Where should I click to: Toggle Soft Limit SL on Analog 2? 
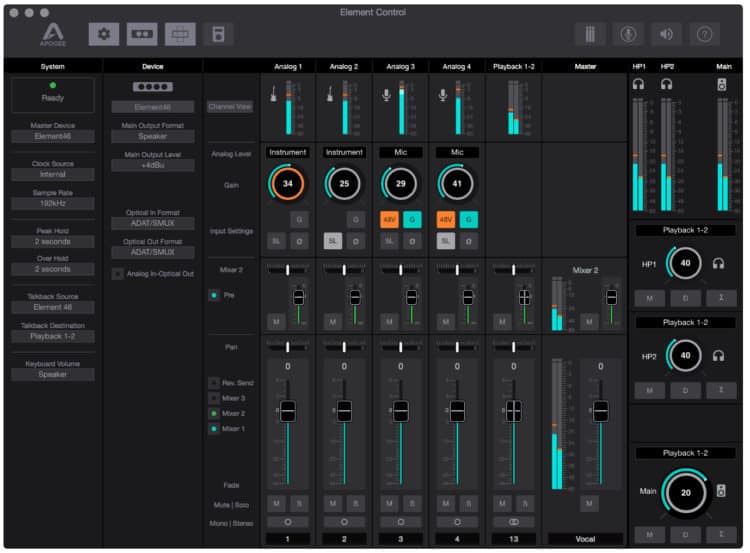click(333, 241)
